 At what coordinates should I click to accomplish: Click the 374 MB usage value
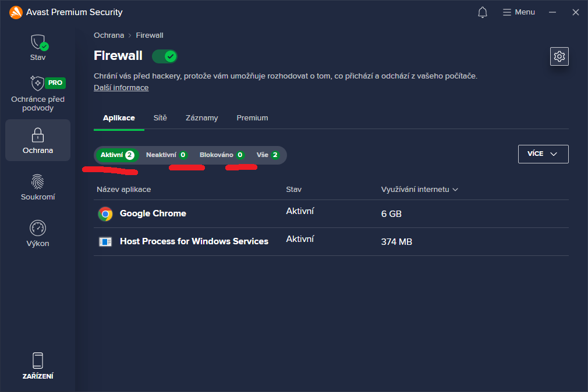click(x=396, y=242)
